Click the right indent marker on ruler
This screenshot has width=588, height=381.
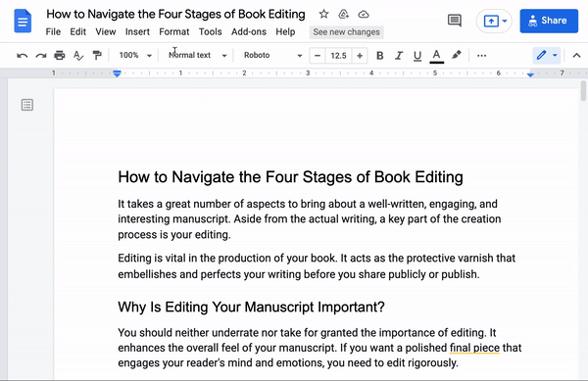[530, 74]
